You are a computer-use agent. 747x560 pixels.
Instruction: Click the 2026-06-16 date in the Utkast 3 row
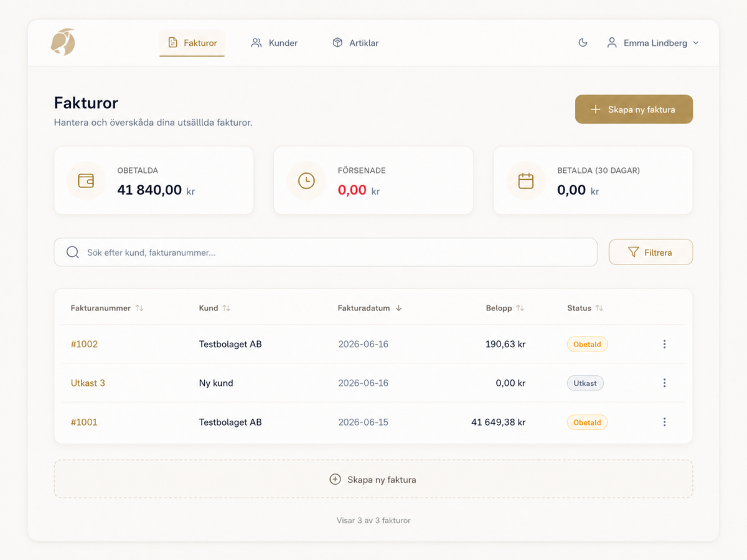363,383
